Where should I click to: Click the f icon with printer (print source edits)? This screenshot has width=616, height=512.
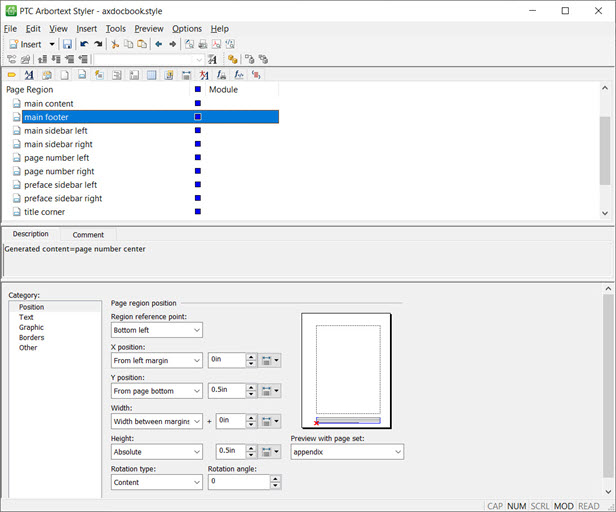tap(221, 75)
